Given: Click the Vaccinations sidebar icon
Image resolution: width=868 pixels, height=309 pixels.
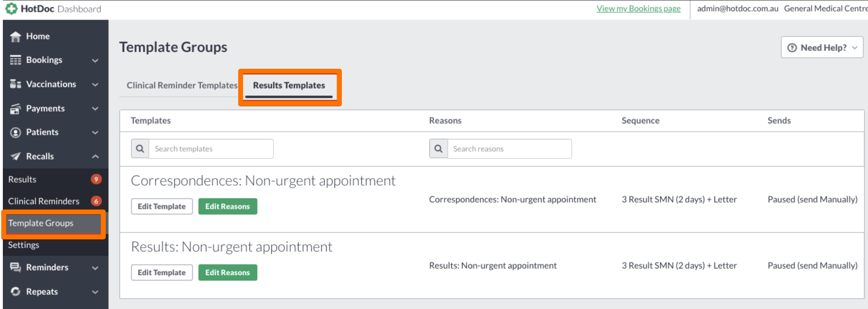Looking at the screenshot, I should tap(15, 84).
